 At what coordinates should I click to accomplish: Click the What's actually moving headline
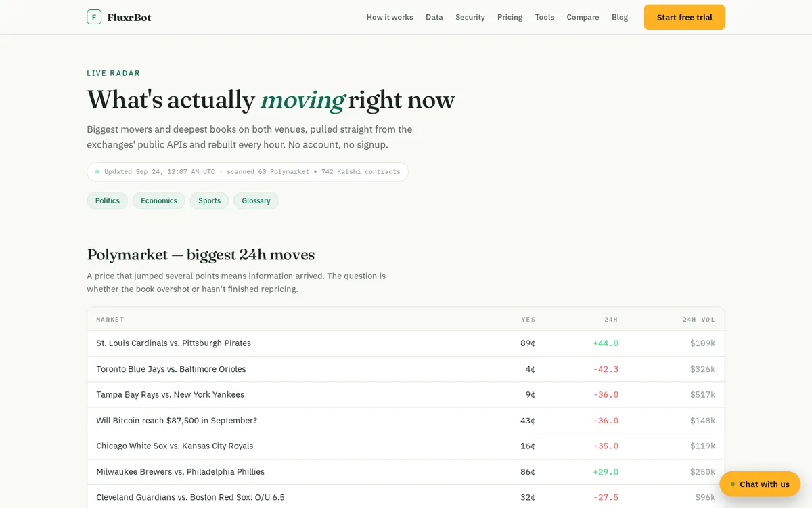click(x=271, y=100)
